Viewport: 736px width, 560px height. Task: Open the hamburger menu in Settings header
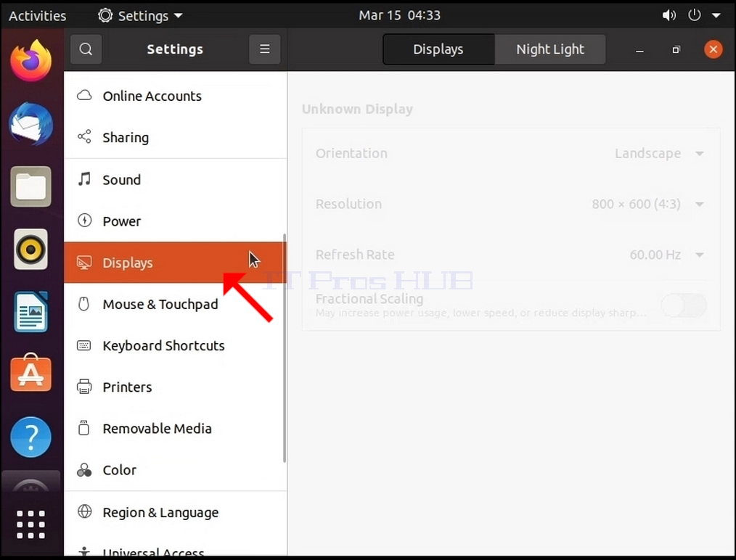click(x=265, y=49)
